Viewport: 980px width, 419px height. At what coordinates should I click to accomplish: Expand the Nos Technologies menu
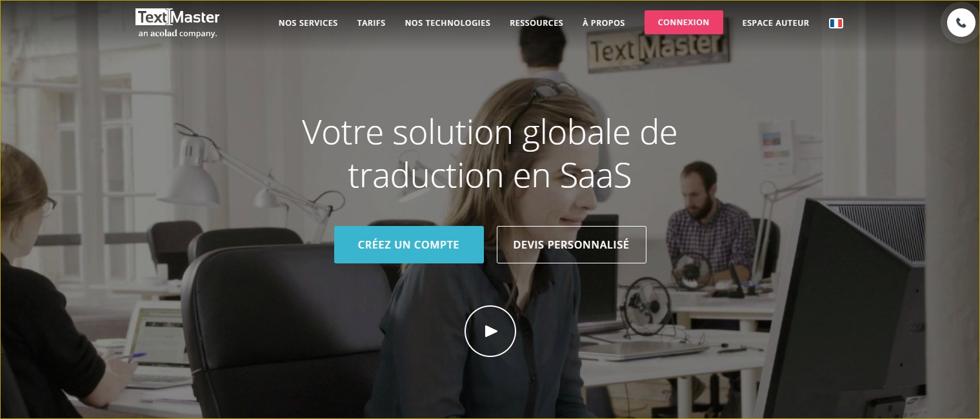(x=448, y=23)
